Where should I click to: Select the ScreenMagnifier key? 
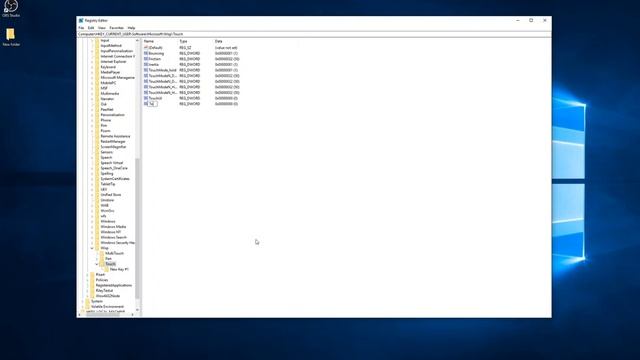(113, 147)
